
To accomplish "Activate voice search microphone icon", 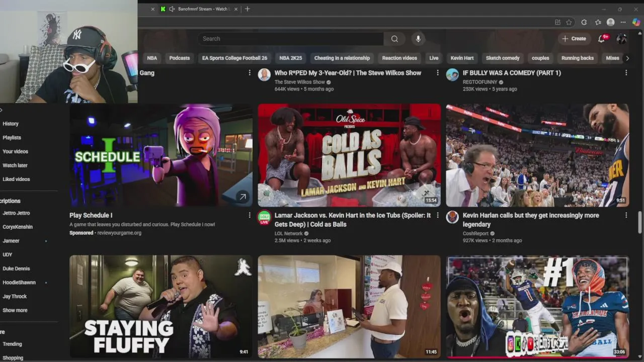I will click(x=418, y=39).
